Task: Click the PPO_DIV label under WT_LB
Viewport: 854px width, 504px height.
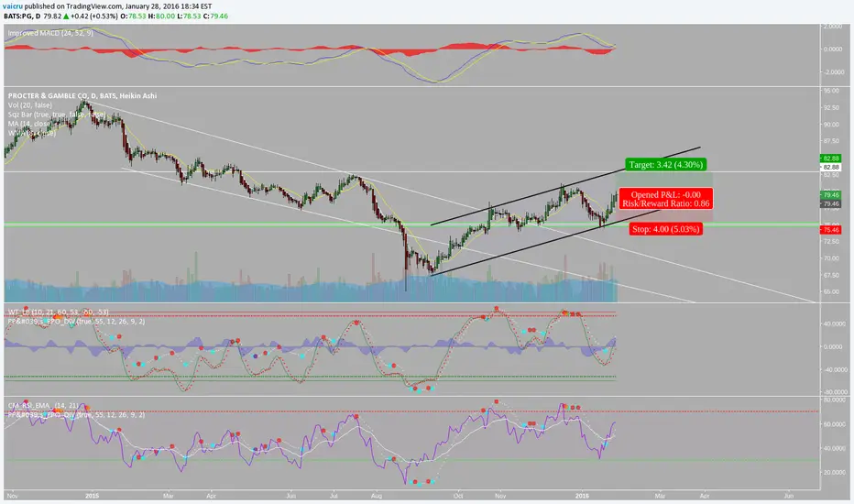Action: (76, 322)
